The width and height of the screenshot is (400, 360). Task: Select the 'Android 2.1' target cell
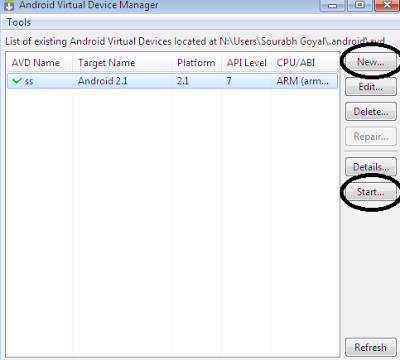[x=122, y=81]
